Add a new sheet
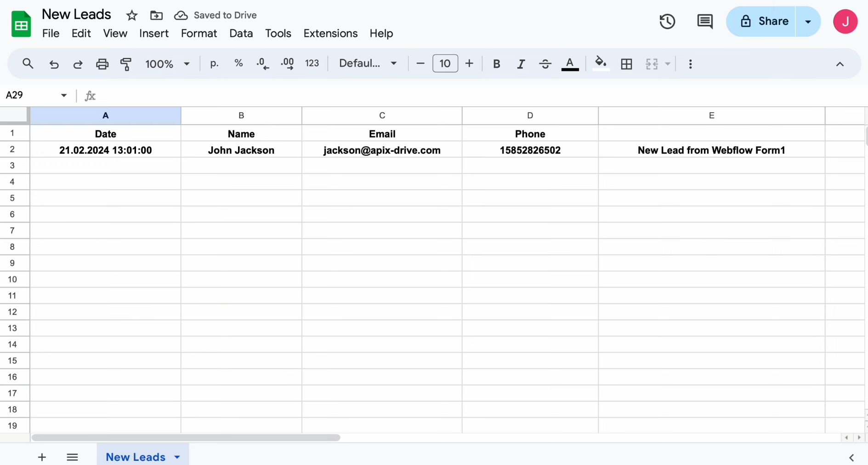This screenshot has width=868, height=465. 41,457
